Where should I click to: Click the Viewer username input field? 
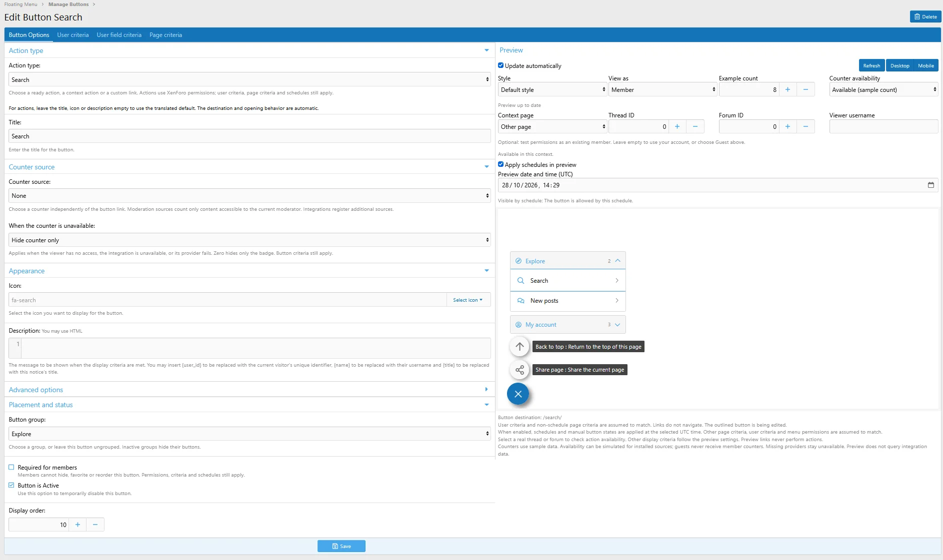click(x=883, y=126)
